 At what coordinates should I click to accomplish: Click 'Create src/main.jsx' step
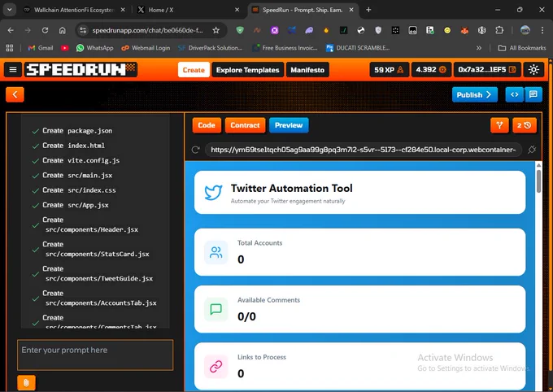click(x=72, y=175)
